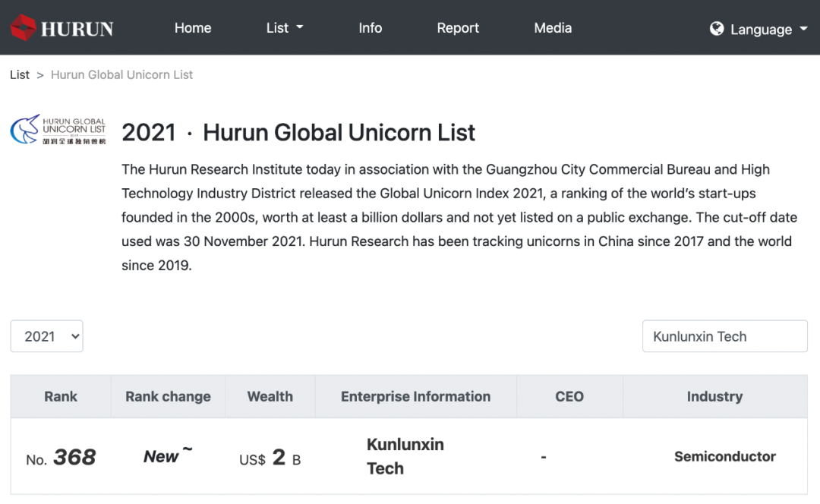Go to the Info section
This screenshot has width=820, height=504.
371,28
